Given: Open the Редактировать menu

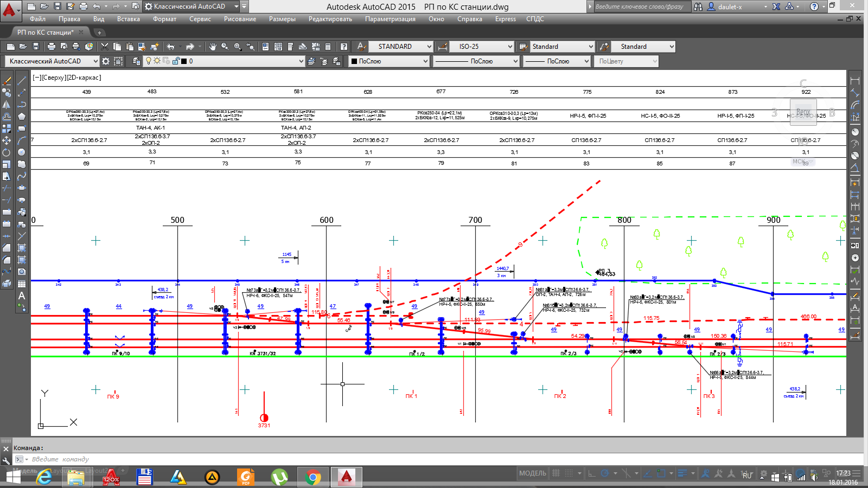Looking at the screenshot, I should click(x=330, y=19).
